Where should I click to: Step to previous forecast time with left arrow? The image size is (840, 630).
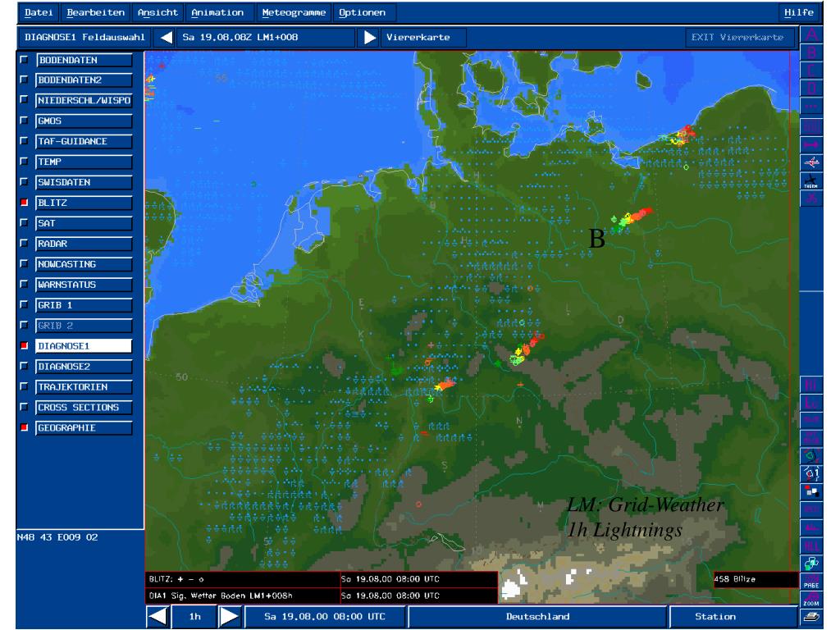click(x=166, y=37)
